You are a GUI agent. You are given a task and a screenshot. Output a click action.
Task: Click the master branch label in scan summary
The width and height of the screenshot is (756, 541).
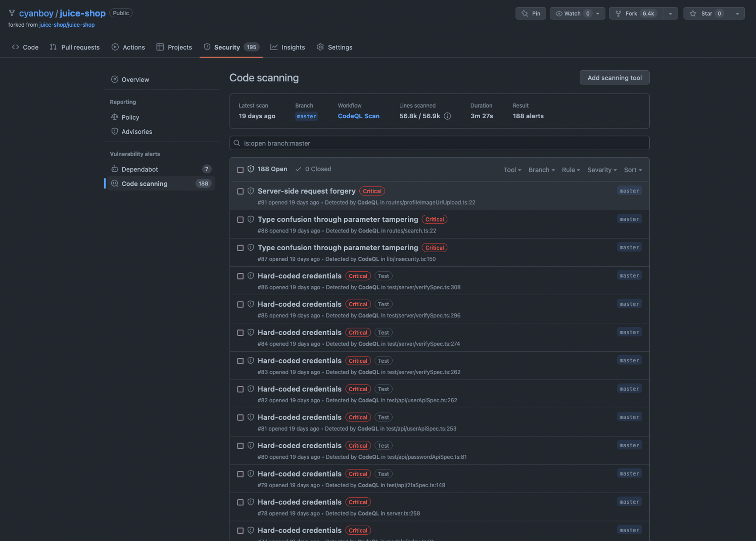pyautogui.click(x=306, y=116)
